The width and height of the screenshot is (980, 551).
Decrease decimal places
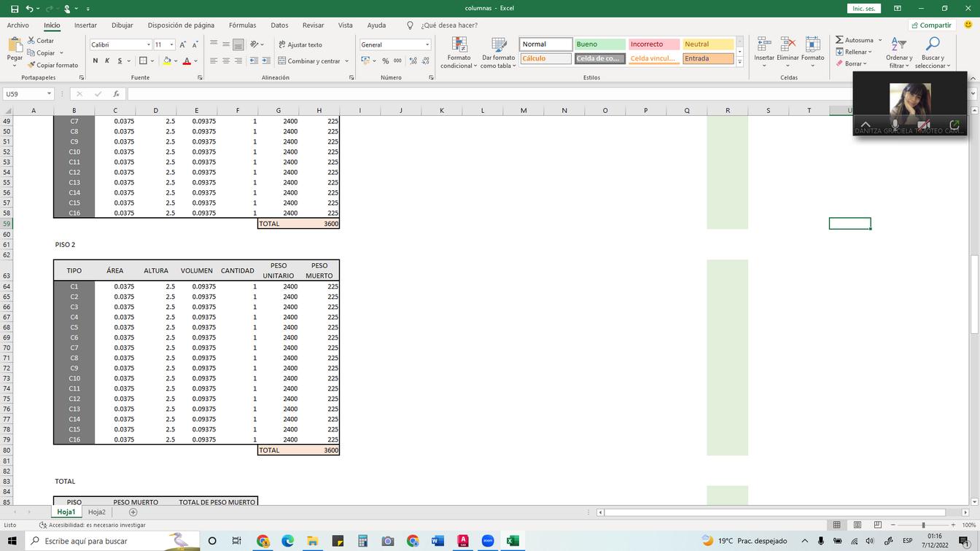[x=424, y=61]
